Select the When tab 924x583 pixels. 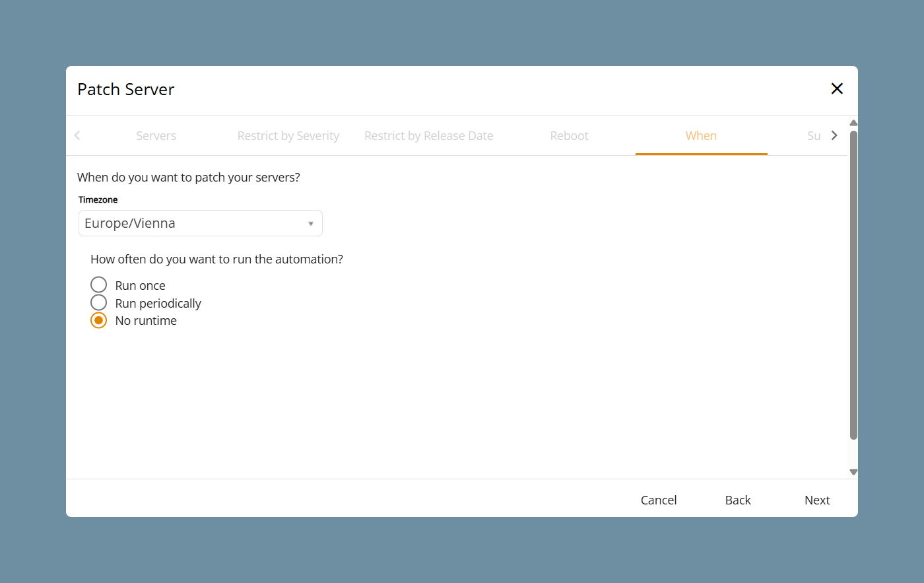click(701, 135)
